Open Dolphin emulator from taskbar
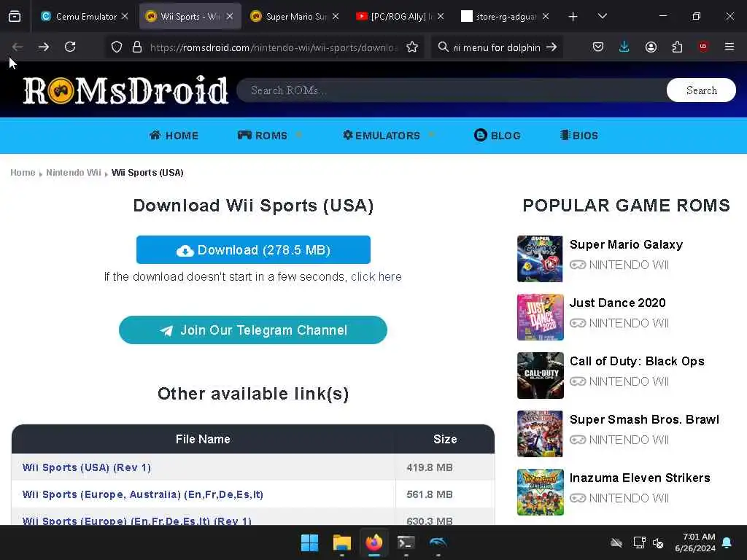Screen dimensions: 747x560 click(x=438, y=542)
